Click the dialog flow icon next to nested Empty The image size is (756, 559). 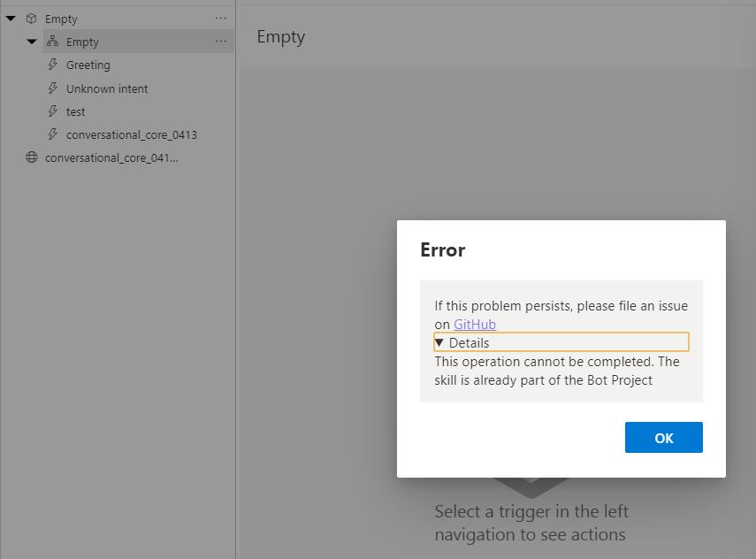pyautogui.click(x=53, y=41)
